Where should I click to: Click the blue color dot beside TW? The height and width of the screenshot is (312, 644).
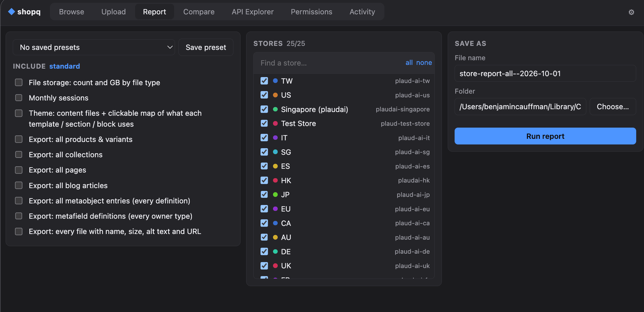275,81
